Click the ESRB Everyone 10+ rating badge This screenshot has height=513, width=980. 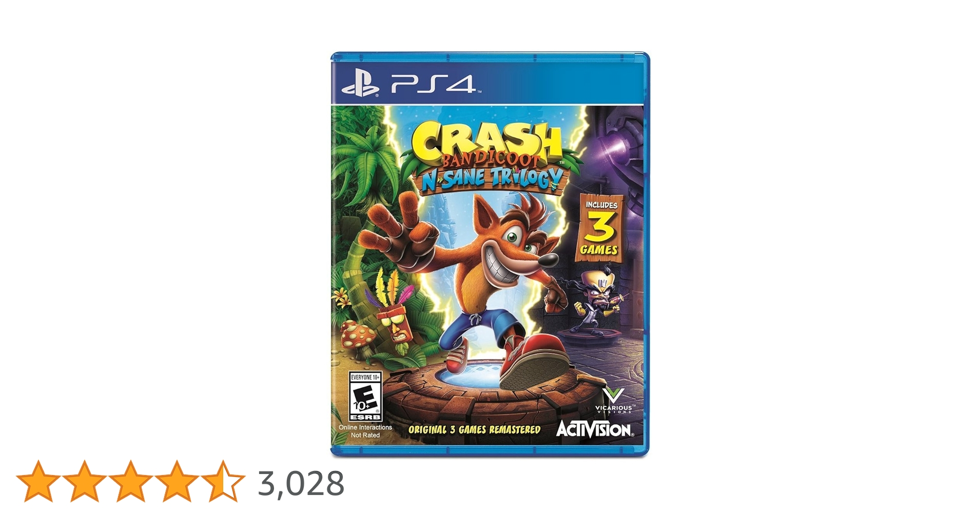coord(366,397)
